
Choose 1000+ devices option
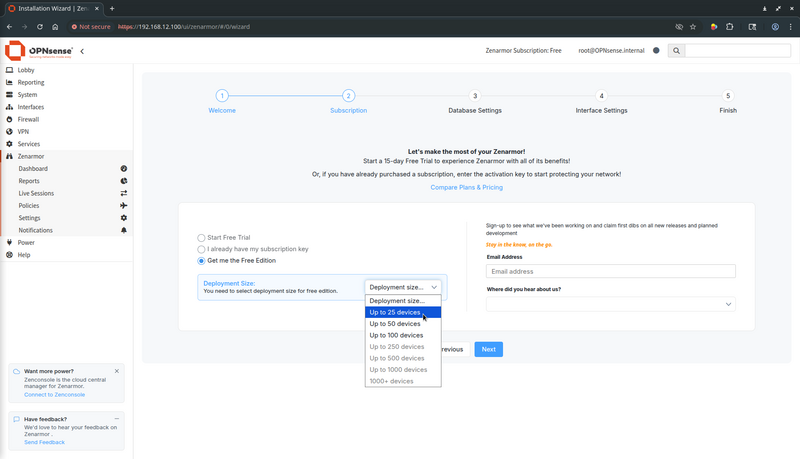tap(403, 381)
